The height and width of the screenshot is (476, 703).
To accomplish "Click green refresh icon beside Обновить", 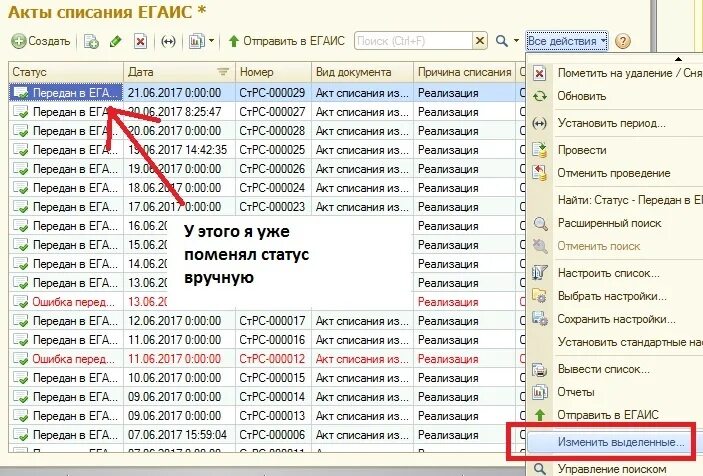I will pyautogui.click(x=540, y=96).
